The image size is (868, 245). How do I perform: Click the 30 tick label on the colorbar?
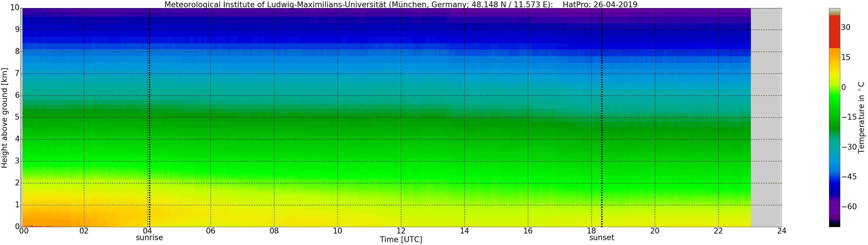point(845,28)
